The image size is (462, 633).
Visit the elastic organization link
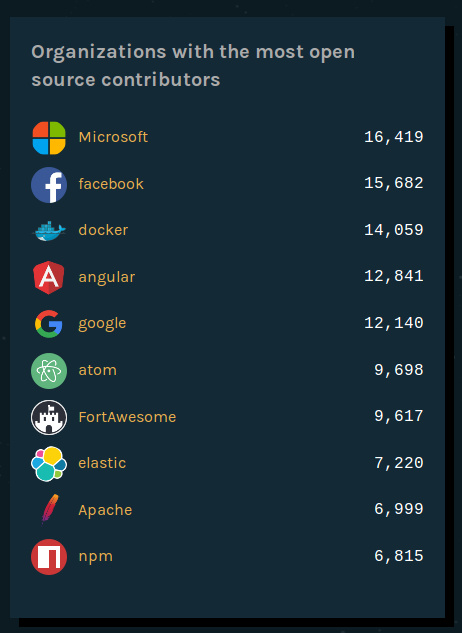(102, 463)
